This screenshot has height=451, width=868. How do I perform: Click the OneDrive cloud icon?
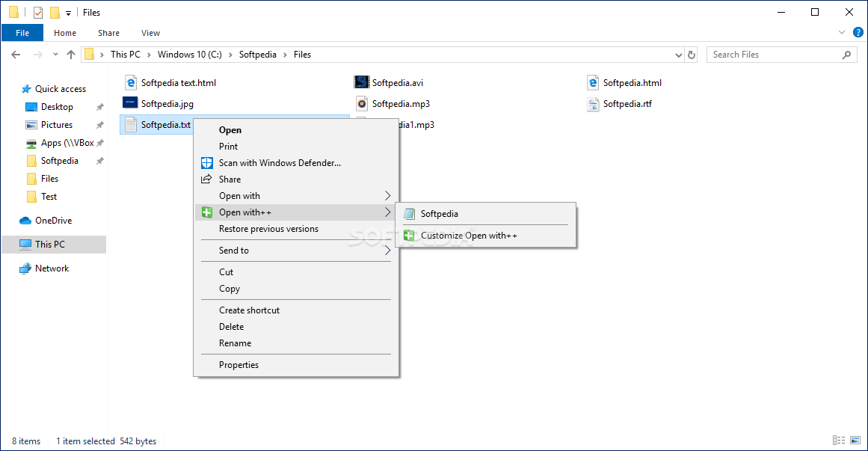pos(25,221)
